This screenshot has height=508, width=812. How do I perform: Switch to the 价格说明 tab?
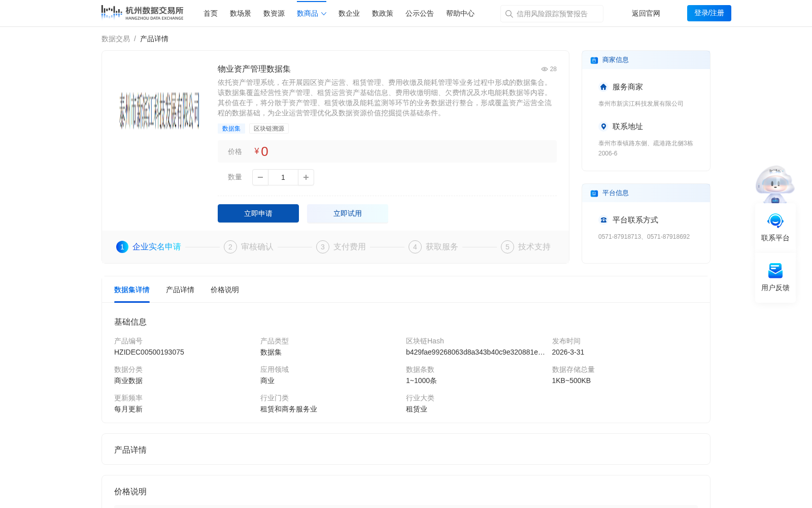[x=225, y=290]
